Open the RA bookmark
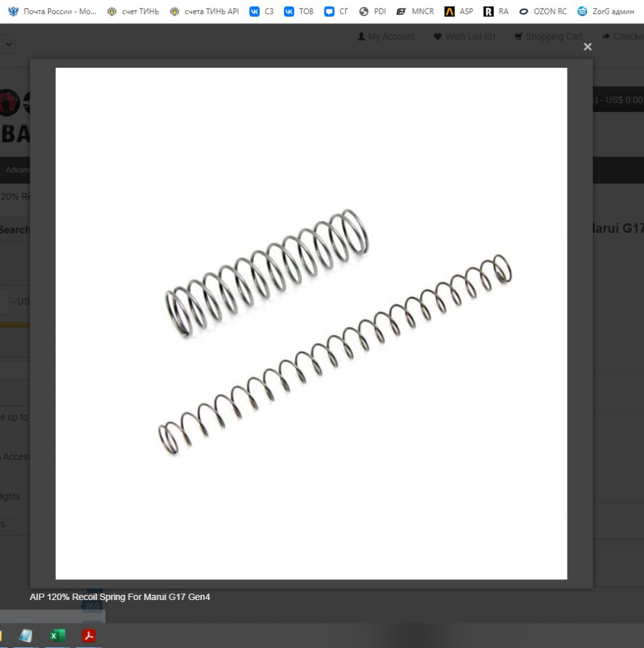 pos(496,12)
